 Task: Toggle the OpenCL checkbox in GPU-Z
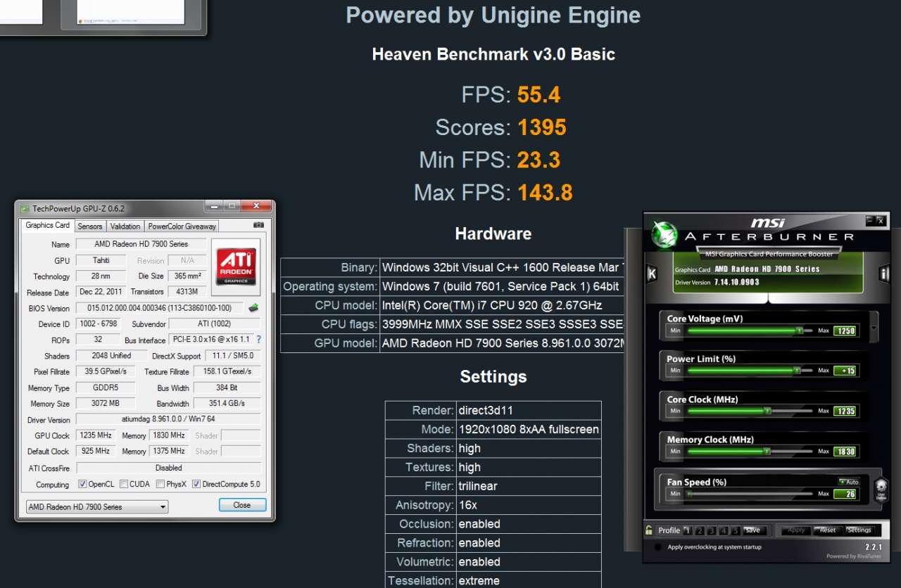pyautogui.click(x=82, y=484)
